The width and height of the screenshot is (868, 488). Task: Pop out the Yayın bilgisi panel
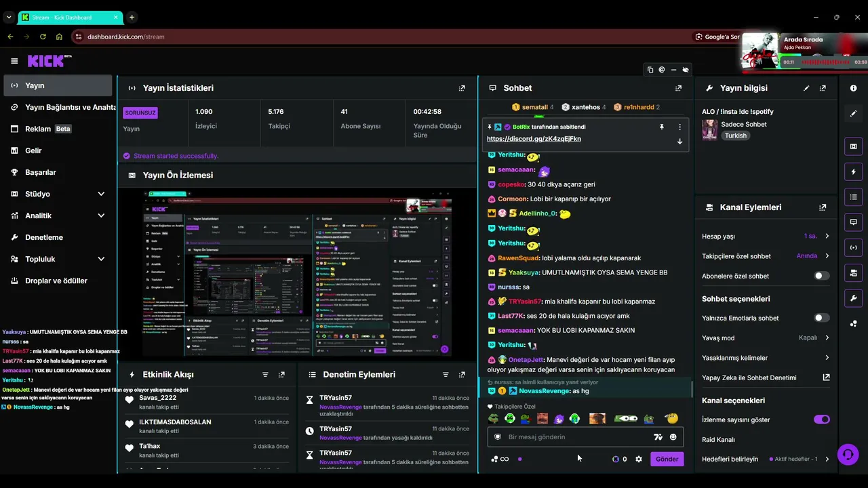point(823,88)
